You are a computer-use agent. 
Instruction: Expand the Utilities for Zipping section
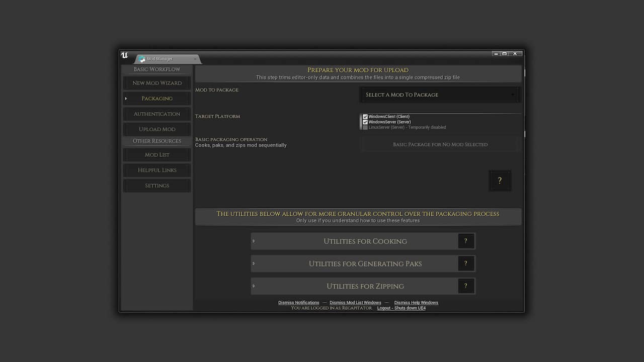tap(254, 286)
